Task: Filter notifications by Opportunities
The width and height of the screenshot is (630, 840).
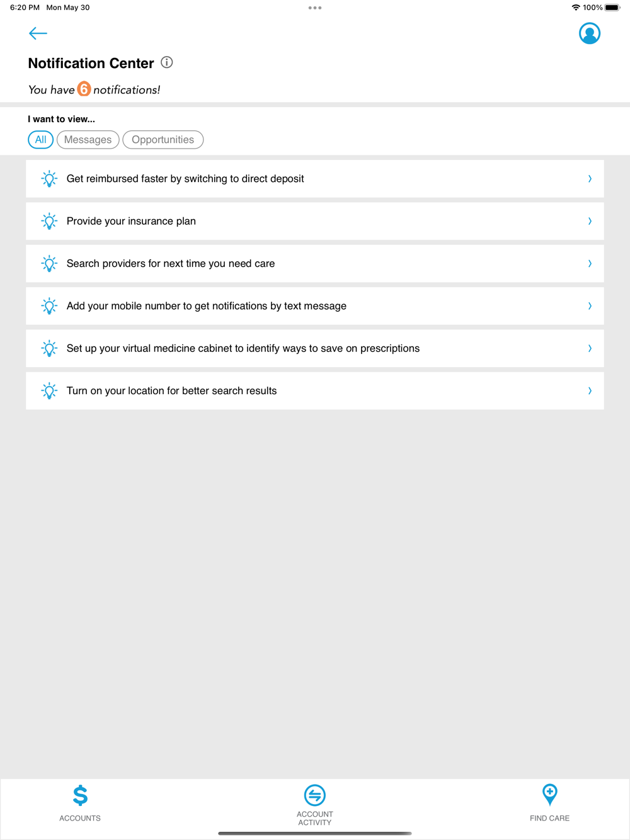Action: (x=163, y=140)
